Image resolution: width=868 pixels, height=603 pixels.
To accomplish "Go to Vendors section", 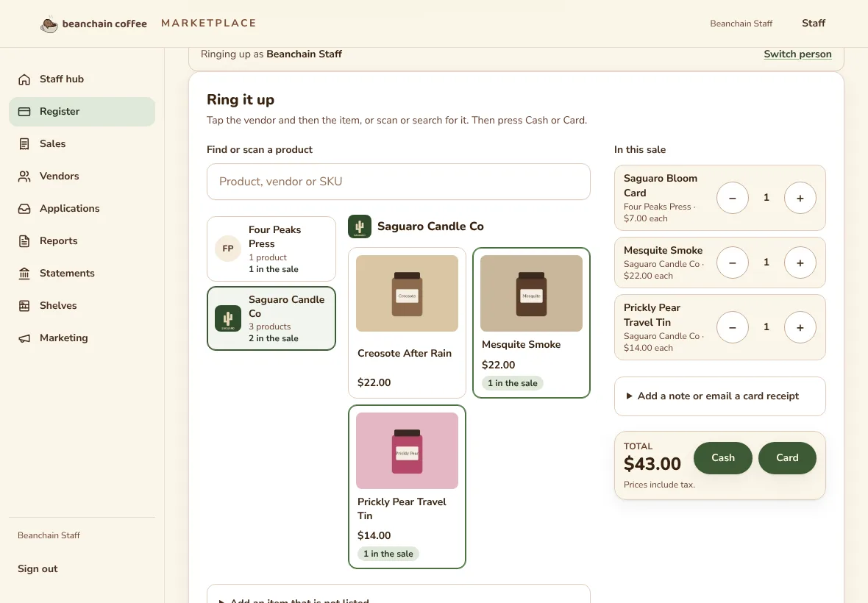I will (x=82, y=176).
